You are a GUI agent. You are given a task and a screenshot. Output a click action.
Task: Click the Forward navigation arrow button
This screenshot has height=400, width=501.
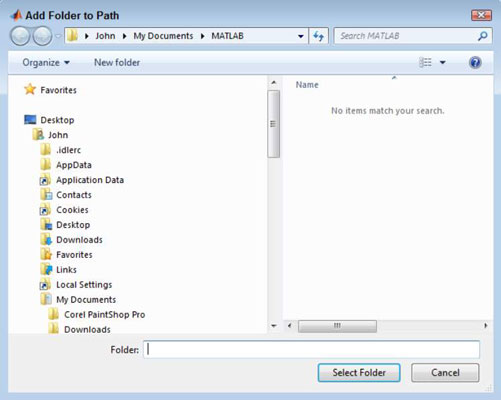pyautogui.click(x=43, y=36)
